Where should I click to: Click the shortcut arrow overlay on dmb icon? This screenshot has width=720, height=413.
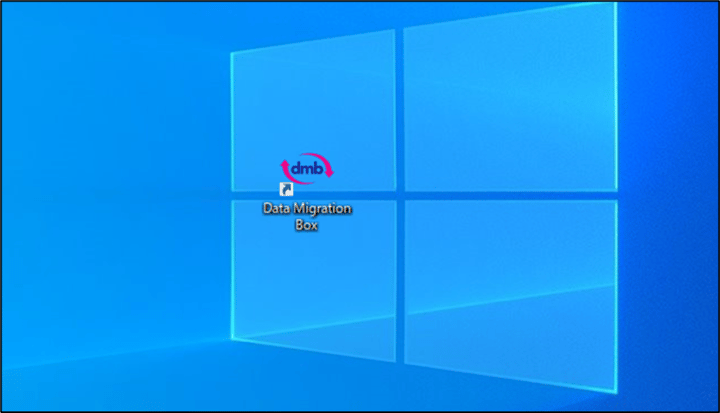(286, 189)
